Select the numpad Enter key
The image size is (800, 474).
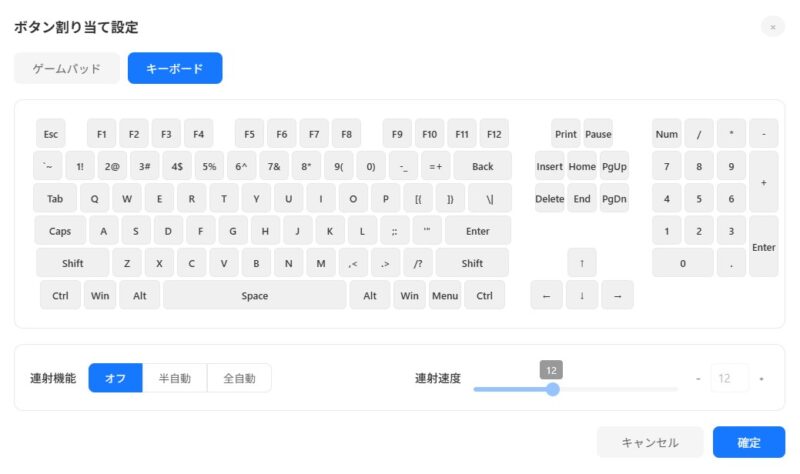[763, 247]
